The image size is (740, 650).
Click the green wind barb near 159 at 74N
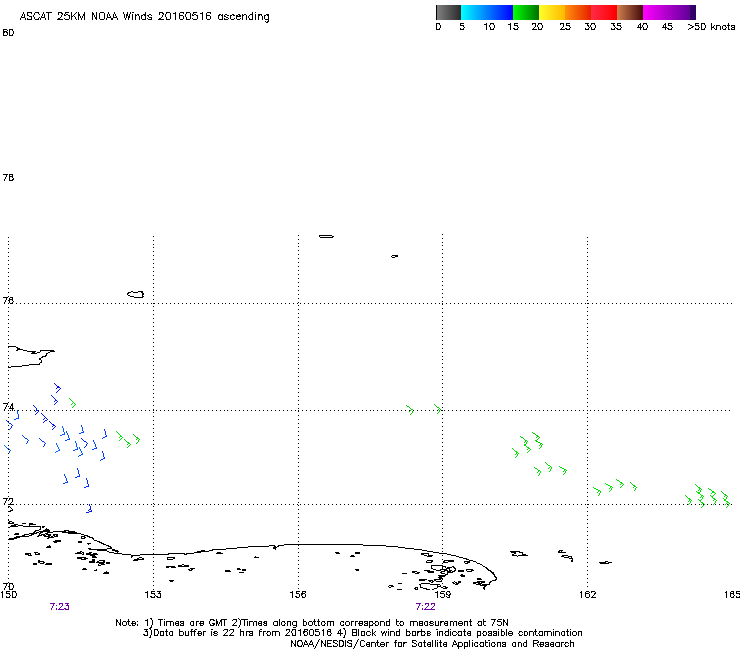438,409
